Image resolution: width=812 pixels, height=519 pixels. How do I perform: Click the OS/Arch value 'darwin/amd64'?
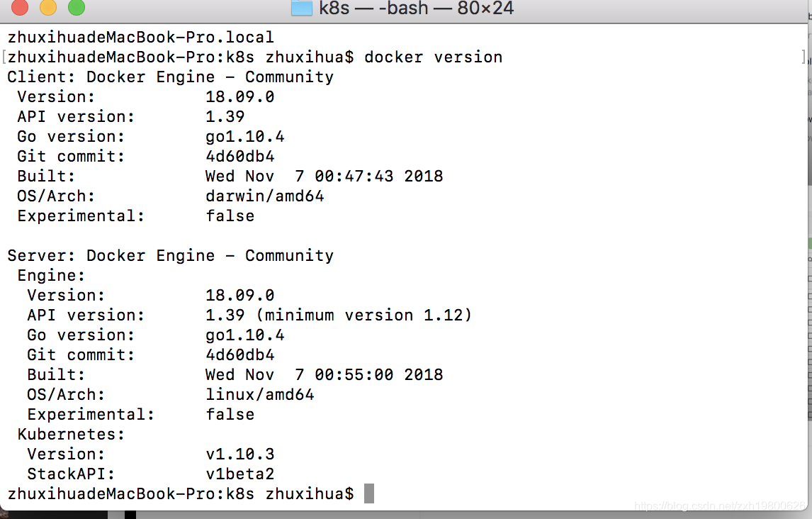264,196
